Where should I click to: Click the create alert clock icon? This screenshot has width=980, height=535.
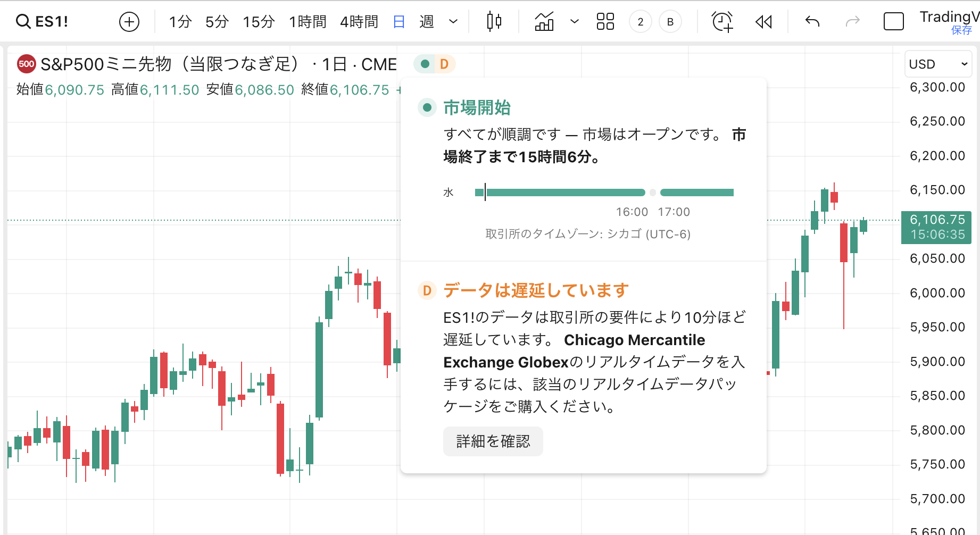(722, 22)
